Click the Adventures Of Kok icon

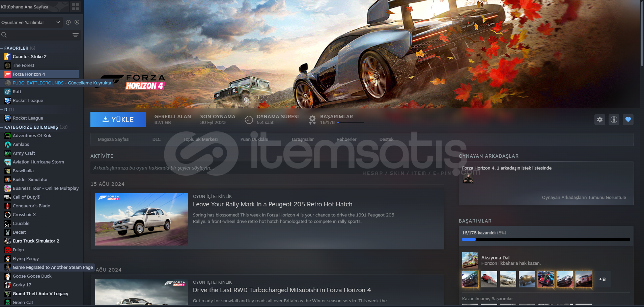pyautogui.click(x=8, y=136)
